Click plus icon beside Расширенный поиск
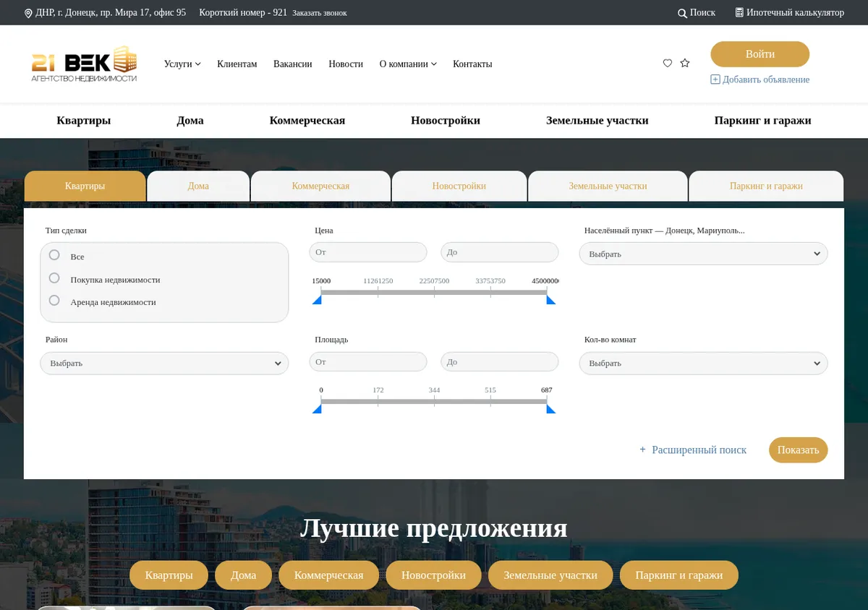Screen dimensions: 868x610 642,450
